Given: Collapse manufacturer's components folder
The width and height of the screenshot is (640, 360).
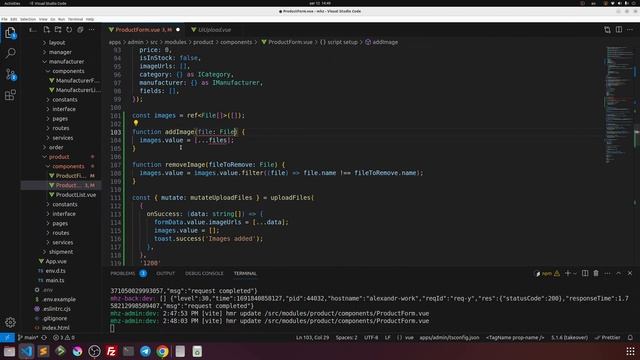Looking at the screenshot, I should [x=68, y=71].
